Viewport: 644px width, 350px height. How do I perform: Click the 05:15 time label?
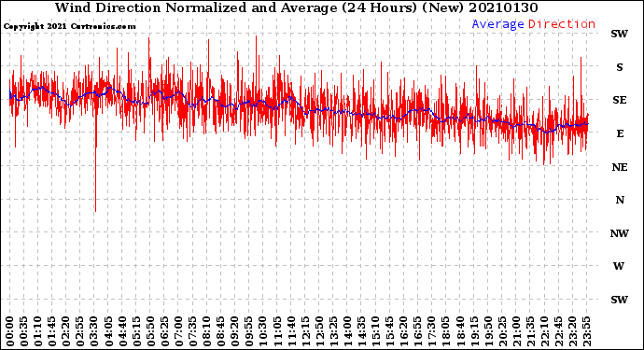(136, 331)
